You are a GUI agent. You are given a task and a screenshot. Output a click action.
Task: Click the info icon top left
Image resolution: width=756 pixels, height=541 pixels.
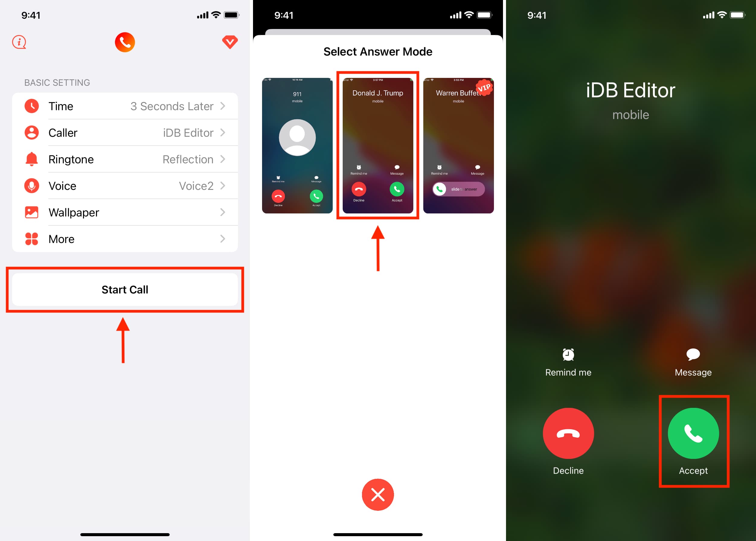pos(19,41)
